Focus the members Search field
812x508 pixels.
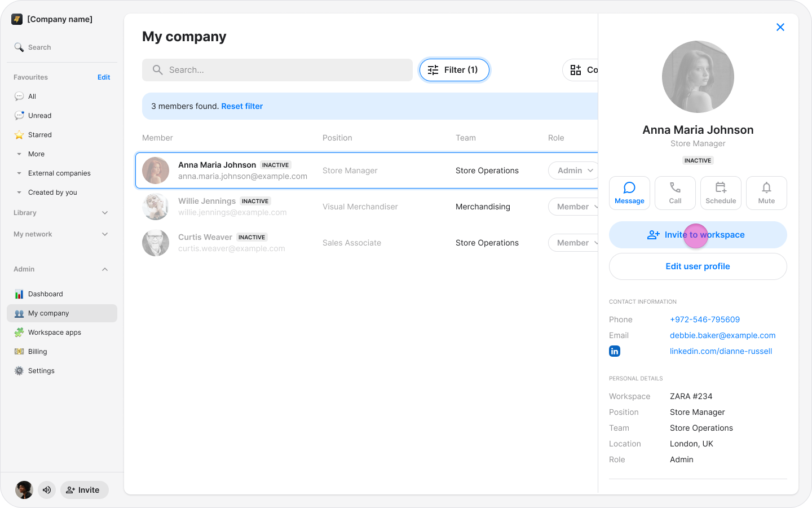coord(277,70)
